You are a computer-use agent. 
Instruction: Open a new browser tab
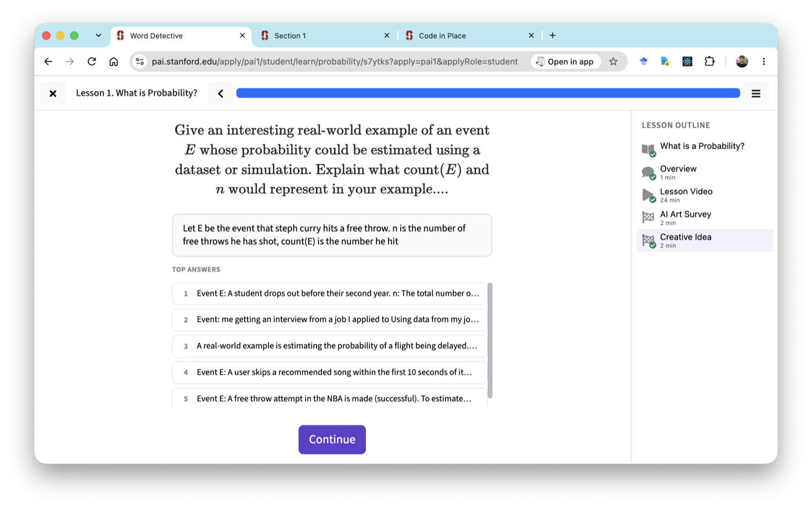pos(553,35)
